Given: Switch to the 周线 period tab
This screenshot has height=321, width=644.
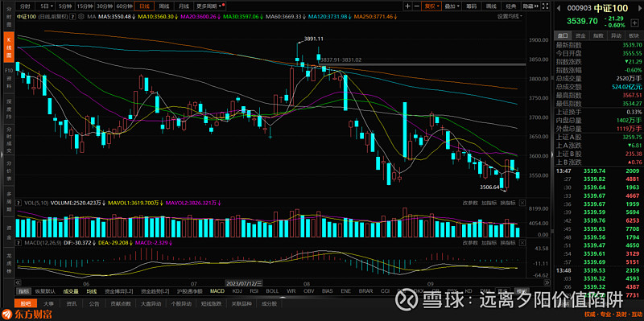Looking at the screenshot, I should [164, 6].
